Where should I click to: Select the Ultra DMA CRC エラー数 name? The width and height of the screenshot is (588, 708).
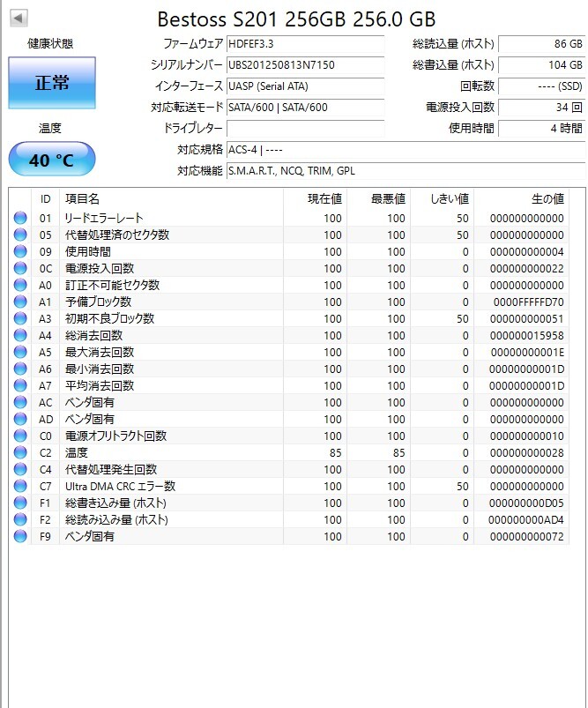[120, 487]
